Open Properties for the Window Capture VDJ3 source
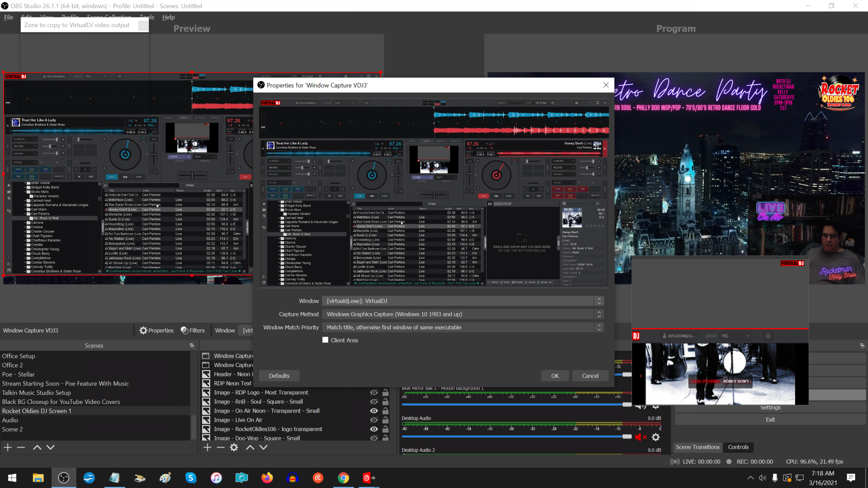The height and width of the screenshot is (488, 868). tap(156, 330)
